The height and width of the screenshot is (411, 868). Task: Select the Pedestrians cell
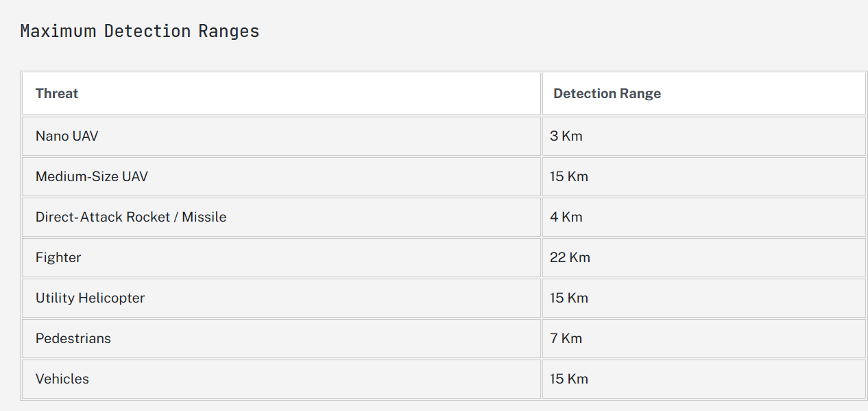pos(281,338)
